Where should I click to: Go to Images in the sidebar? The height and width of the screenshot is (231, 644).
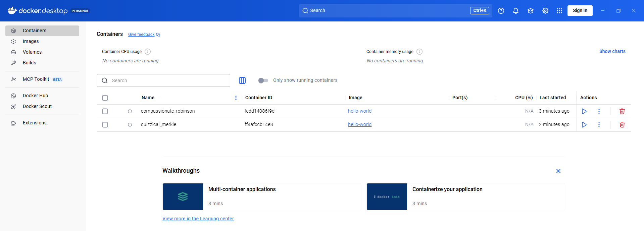click(x=42, y=41)
